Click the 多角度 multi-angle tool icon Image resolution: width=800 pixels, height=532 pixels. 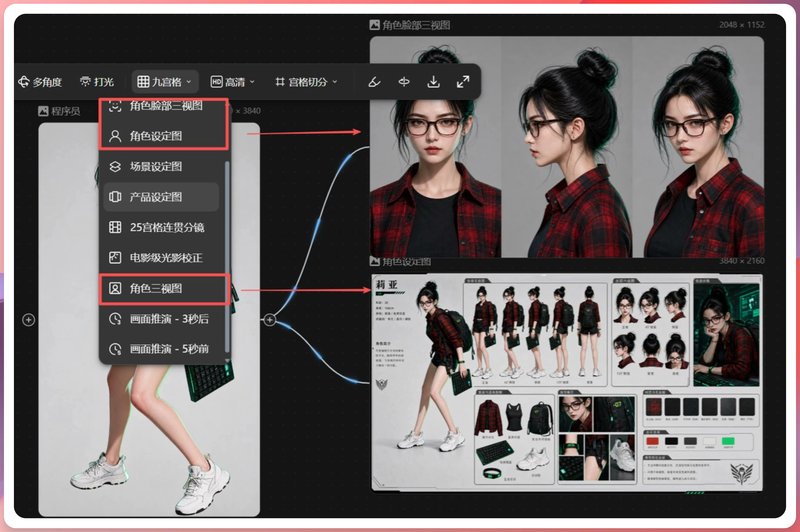(x=24, y=82)
